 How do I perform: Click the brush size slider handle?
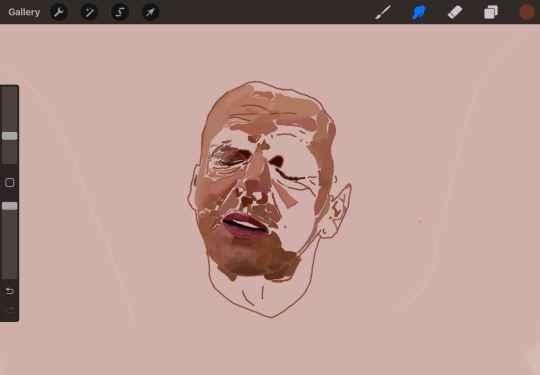coord(10,136)
